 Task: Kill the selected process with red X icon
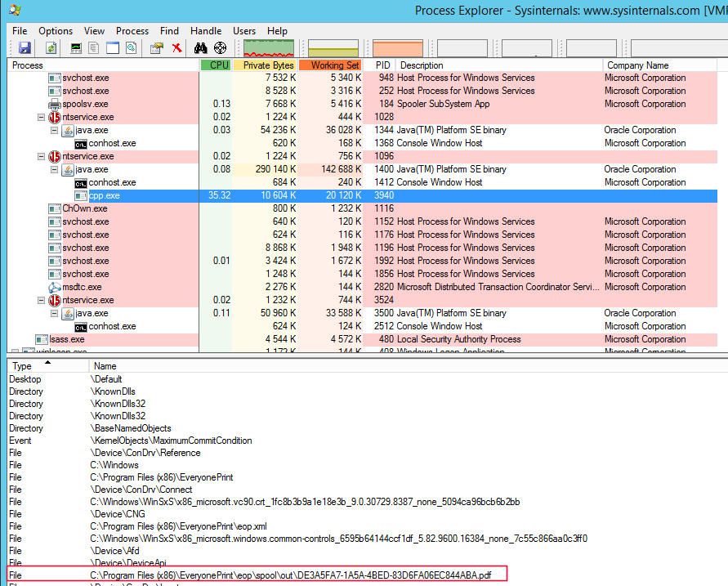(175, 47)
